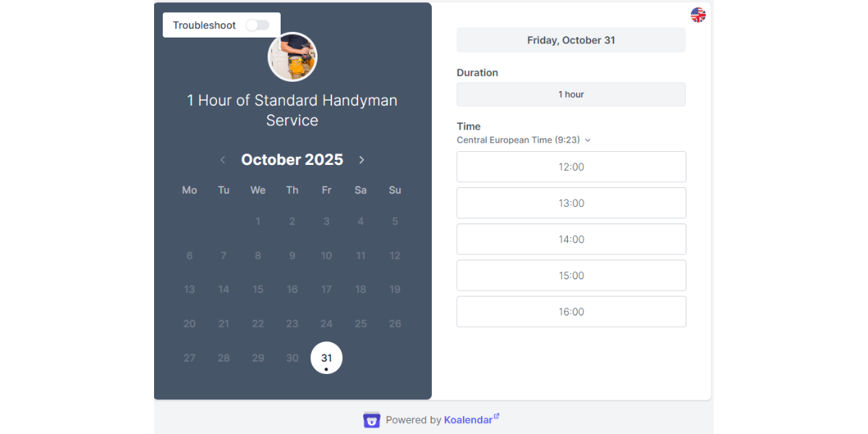Image resolution: width=868 pixels, height=434 pixels.
Task: Click the handyman profile photo
Action: pos(292,56)
